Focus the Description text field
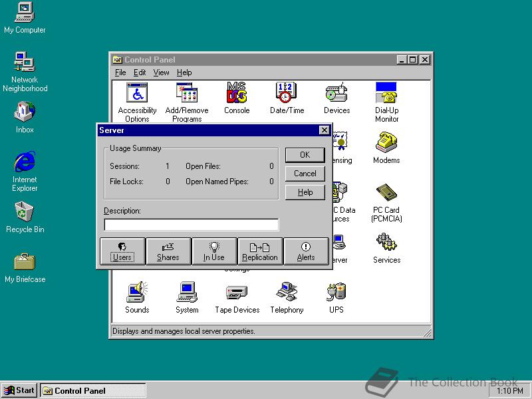 coord(192,225)
